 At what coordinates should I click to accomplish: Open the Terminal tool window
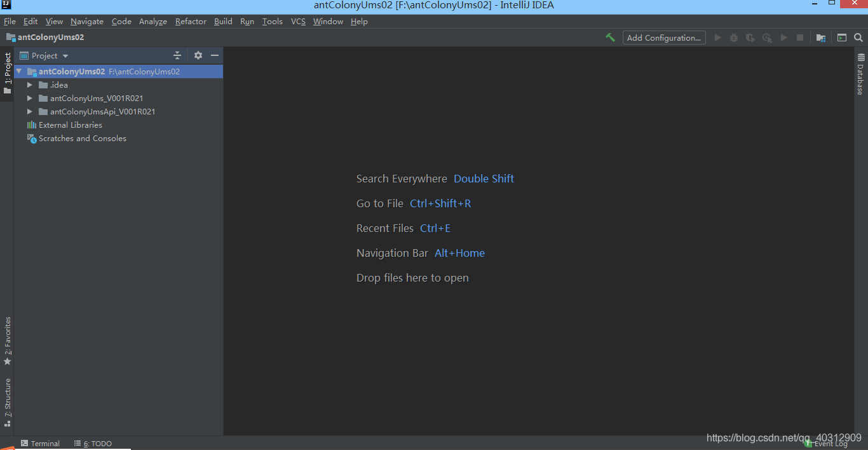(40, 444)
